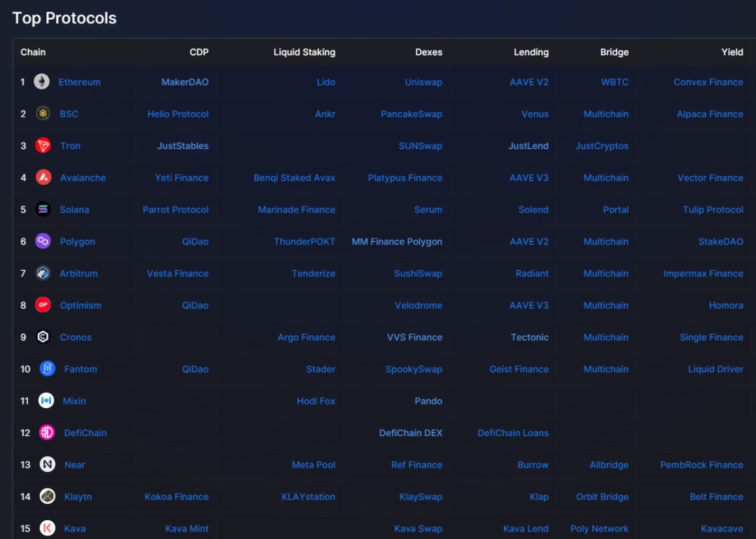Open the Solana chain logo icon
The height and width of the screenshot is (539, 756).
(x=43, y=209)
